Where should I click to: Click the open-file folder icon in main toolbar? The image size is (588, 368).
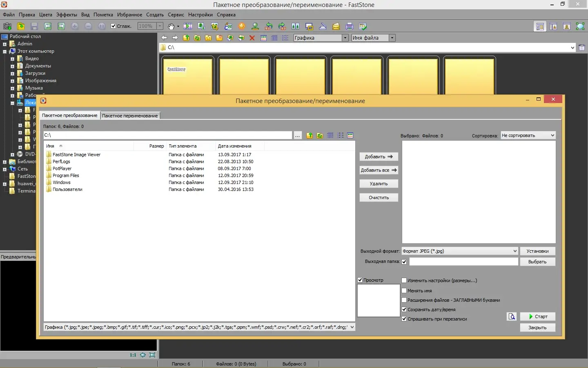coord(21,26)
